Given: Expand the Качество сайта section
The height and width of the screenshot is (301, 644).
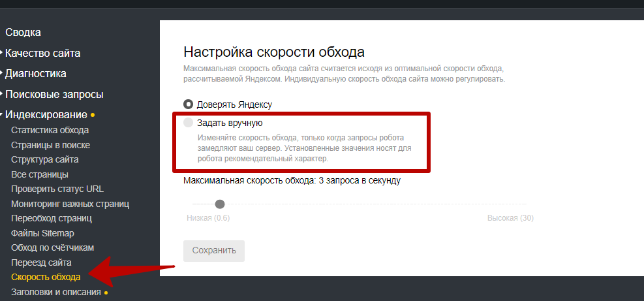Looking at the screenshot, I should 42,53.
